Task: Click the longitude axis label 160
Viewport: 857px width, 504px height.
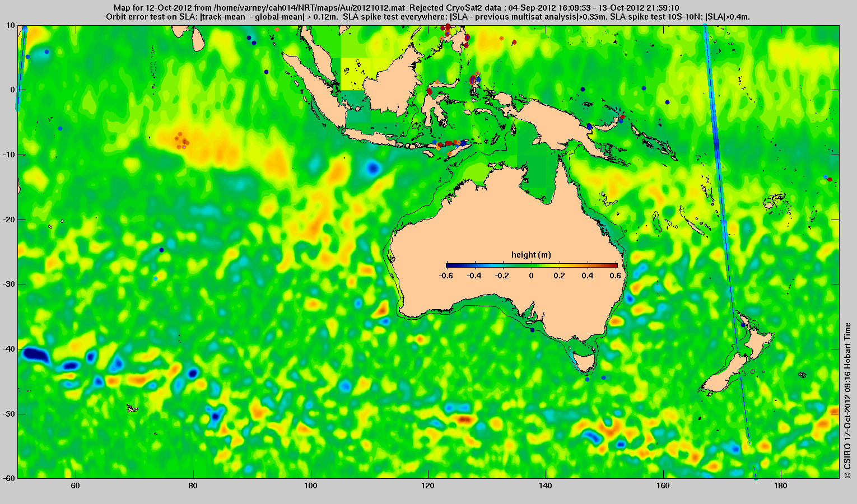Action: click(663, 486)
